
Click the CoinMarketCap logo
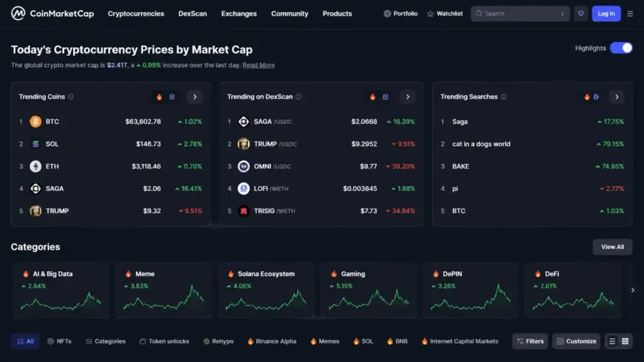(x=52, y=14)
